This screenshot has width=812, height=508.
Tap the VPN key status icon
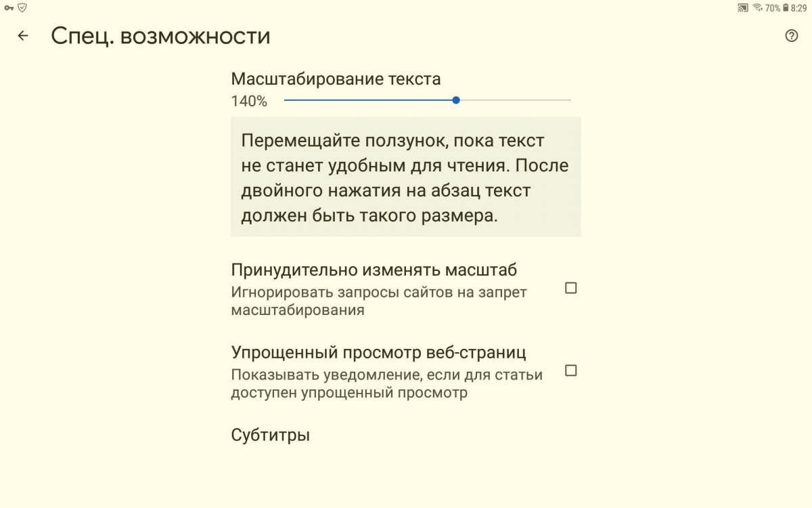[9, 7]
